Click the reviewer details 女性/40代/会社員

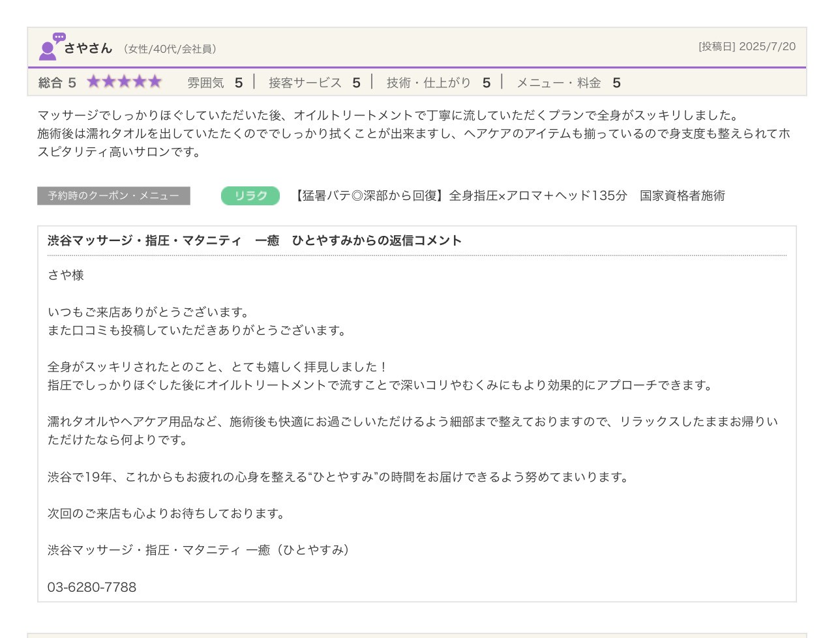point(170,49)
